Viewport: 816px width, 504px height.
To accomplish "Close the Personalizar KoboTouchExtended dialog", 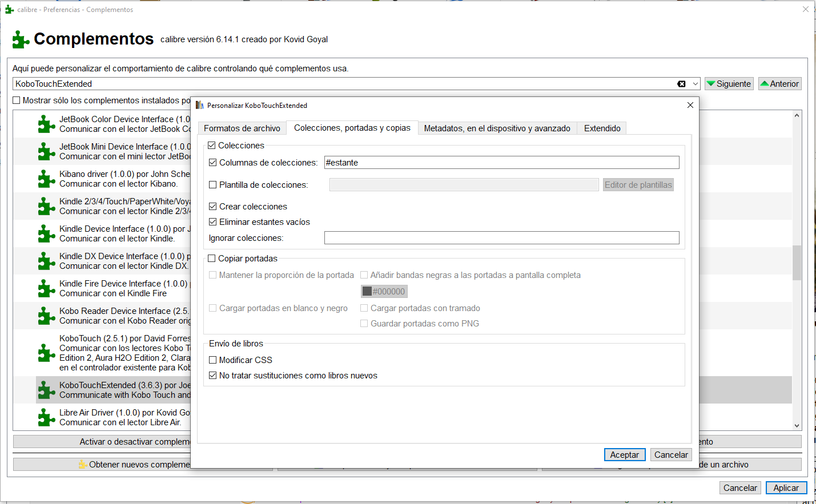I will pos(690,105).
